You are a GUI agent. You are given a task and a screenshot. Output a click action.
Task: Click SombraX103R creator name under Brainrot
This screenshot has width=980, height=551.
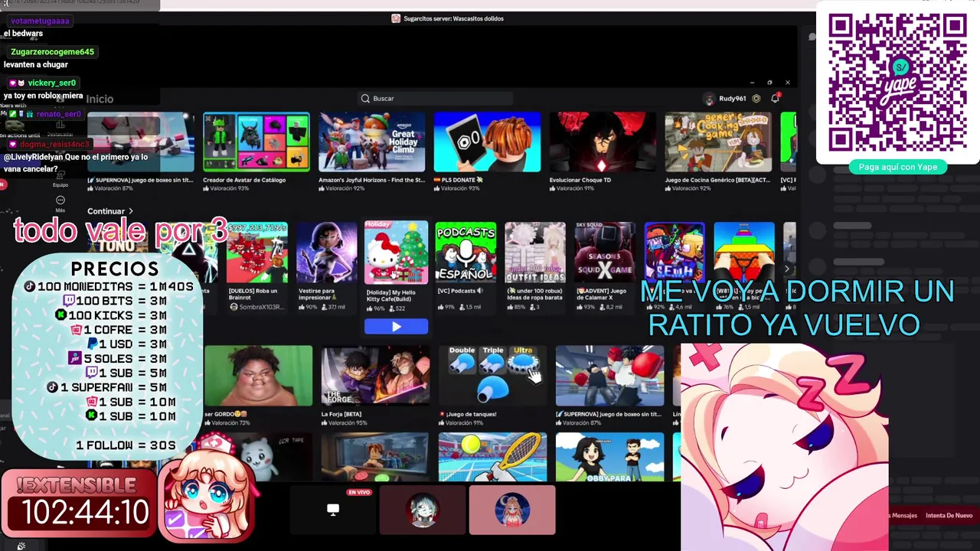[260, 307]
